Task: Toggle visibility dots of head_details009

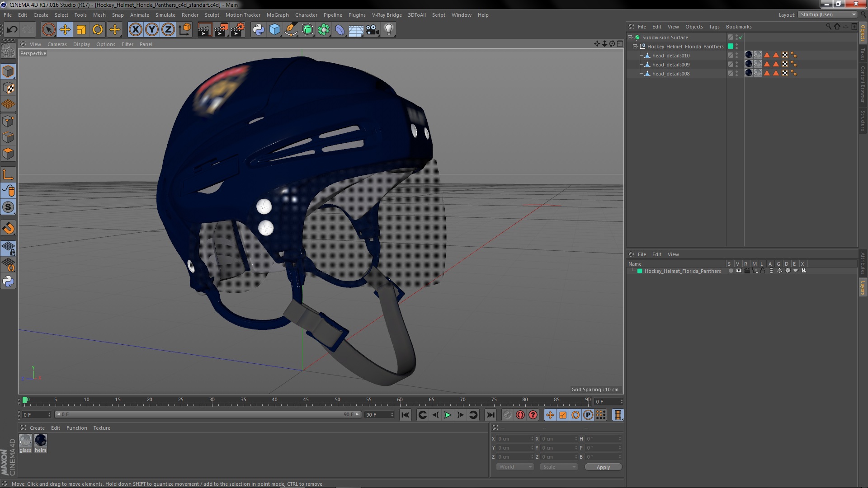Action: click(x=736, y=65)
